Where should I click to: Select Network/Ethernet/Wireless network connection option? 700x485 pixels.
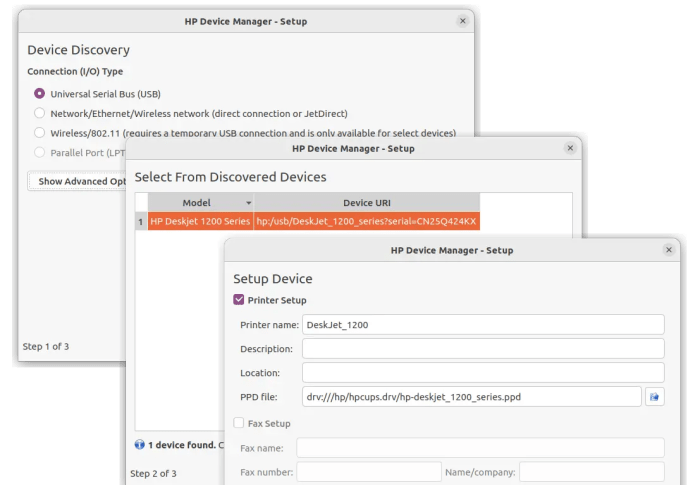(40, 113)
